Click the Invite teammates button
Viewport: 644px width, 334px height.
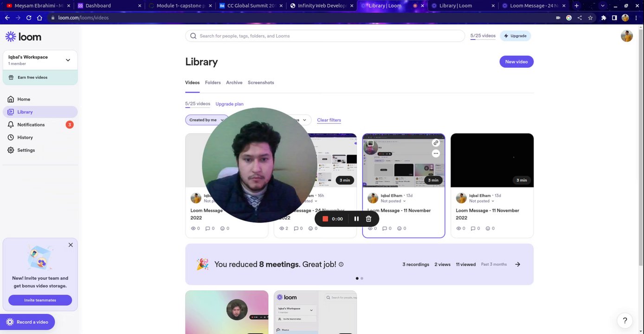(40, 300)
